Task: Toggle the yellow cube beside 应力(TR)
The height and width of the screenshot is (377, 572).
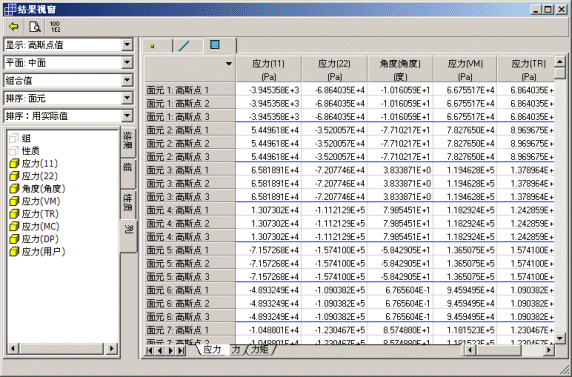Action: click(x=14, y=213)
